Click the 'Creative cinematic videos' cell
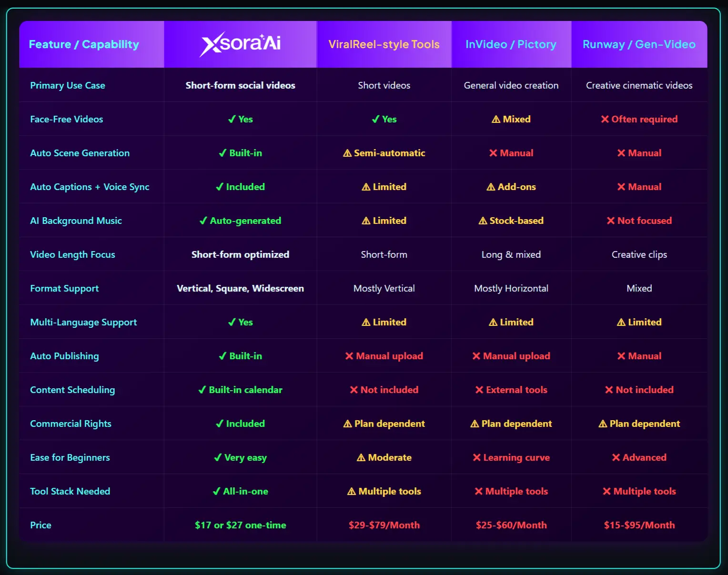The image size is (728, 575). tap(639, 85)
